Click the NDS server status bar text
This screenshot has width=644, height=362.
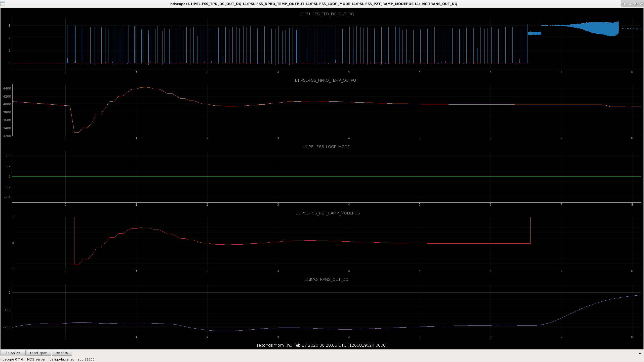[61, 359]
